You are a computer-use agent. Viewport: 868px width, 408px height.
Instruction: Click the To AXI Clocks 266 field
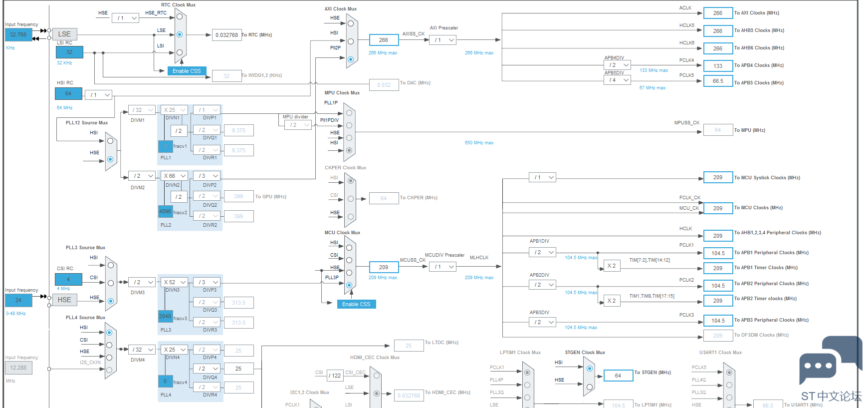[x=718, y=13]
